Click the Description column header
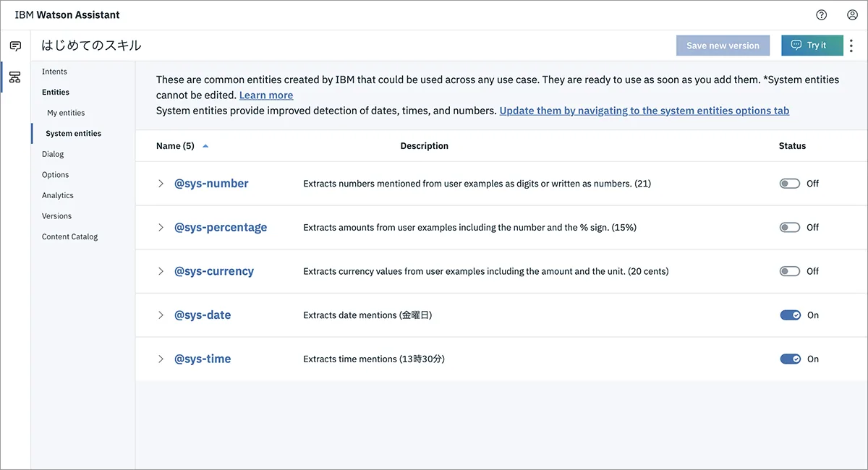The width and height of the screenshot is (868, 470). click(x=425, y=146)
